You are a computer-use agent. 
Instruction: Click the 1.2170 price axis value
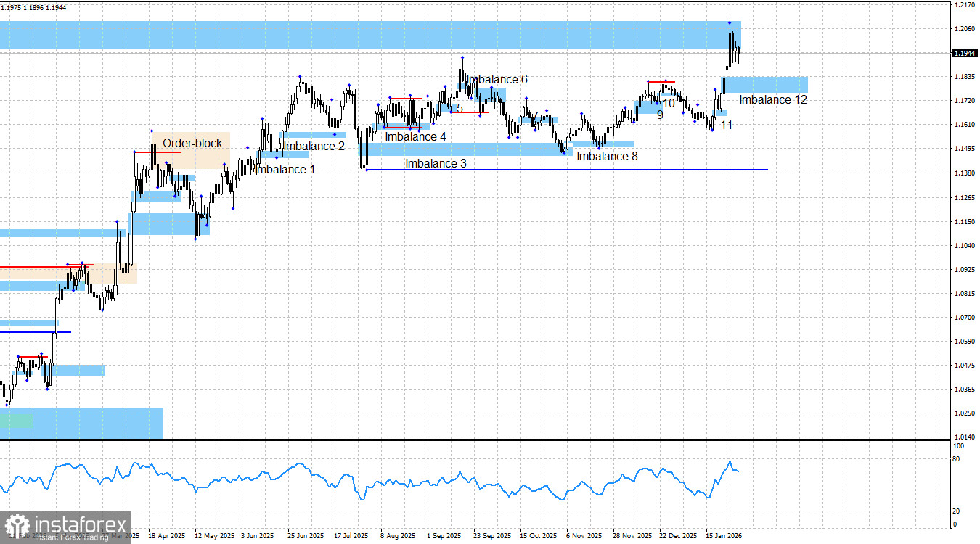(965, 5)
